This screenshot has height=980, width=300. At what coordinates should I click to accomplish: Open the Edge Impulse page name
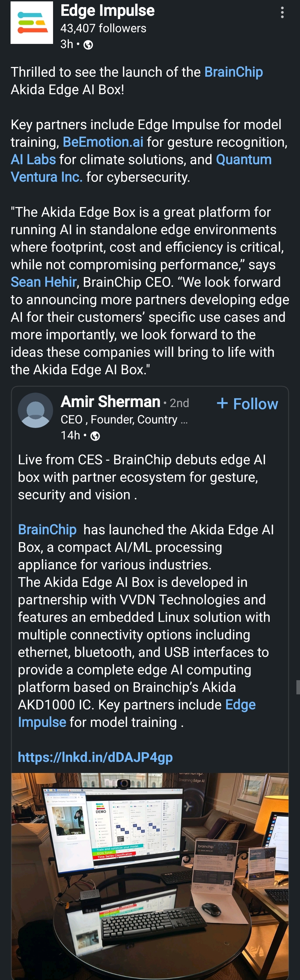(107, 11)
